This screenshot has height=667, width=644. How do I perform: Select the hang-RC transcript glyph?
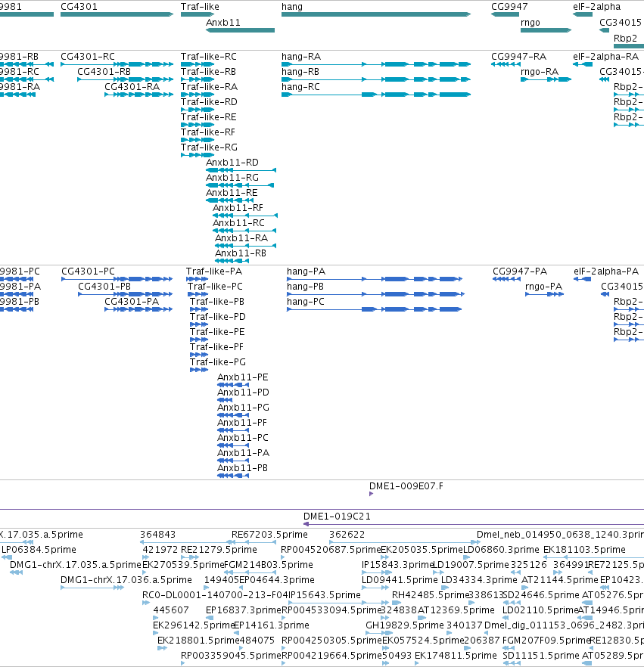click(376, 95)
